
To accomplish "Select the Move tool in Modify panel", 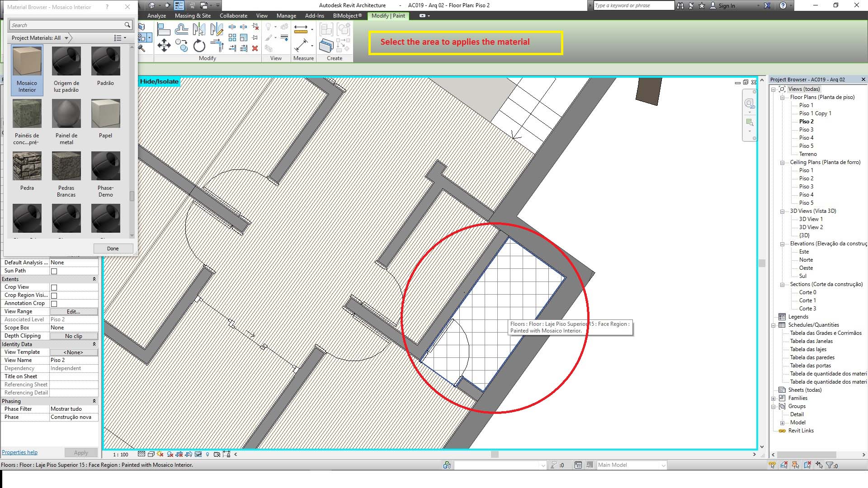I will 164,45.
